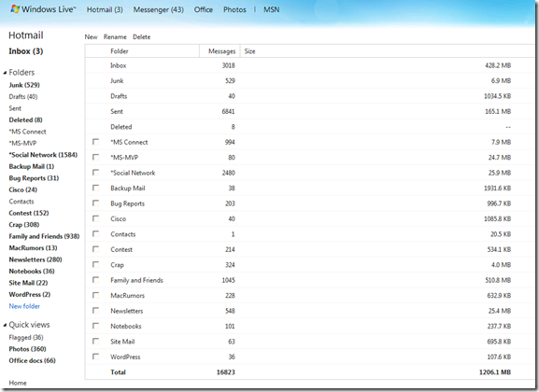Open Newsletters (280) in sidebar
Screen dimensions: 539x392
click(35, 259)
